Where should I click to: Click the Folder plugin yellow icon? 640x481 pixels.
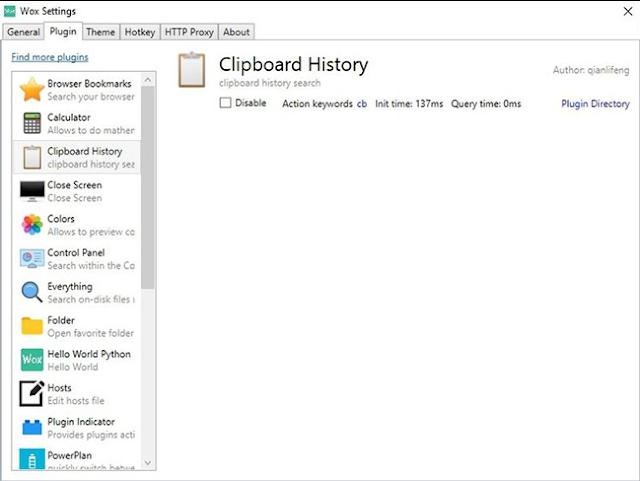pos(32,326)
